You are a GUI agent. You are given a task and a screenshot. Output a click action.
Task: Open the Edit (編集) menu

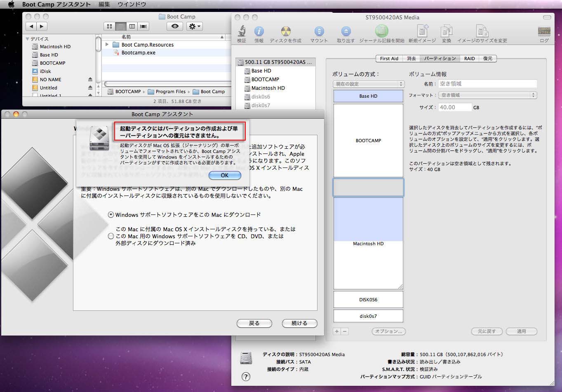coord(104,4)
